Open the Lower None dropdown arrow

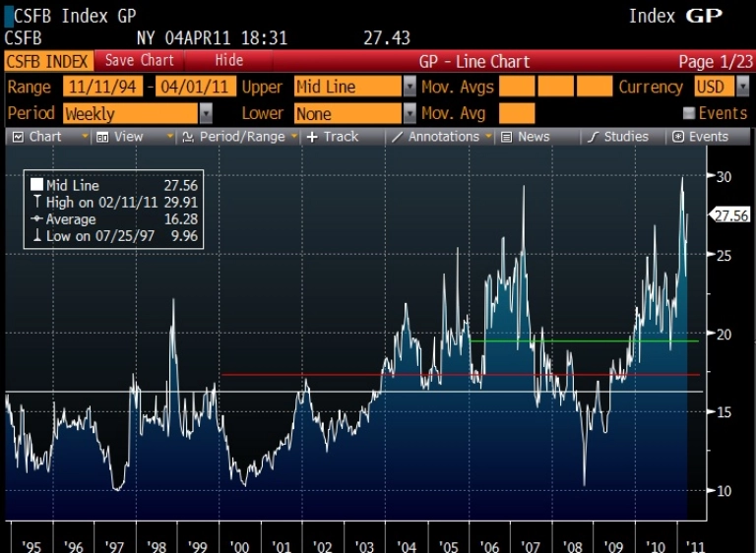point(409,114)
